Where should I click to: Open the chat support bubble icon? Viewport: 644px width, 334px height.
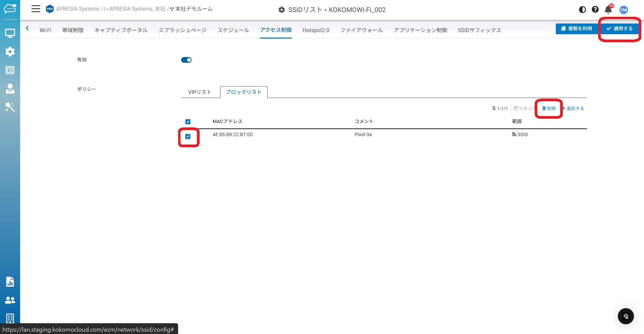point(626,316)
